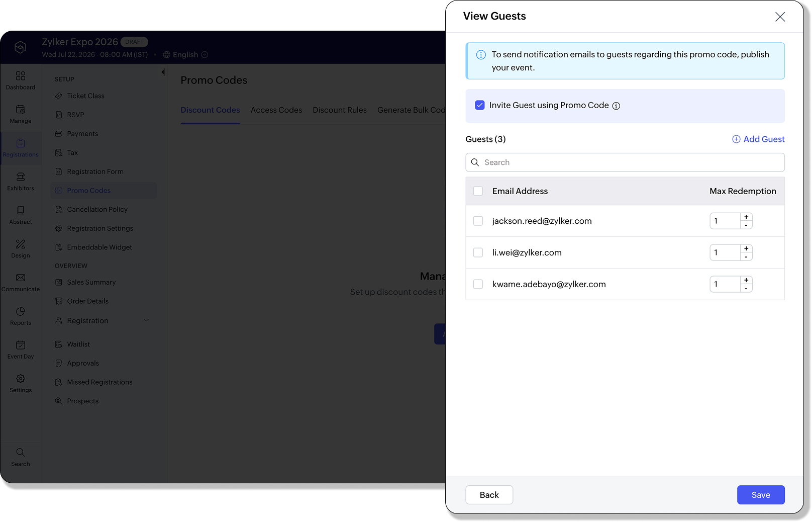The height and width of the screenshot is (522, 812).
Task: Click the guest Search field
Action: [x=625, y=162]
